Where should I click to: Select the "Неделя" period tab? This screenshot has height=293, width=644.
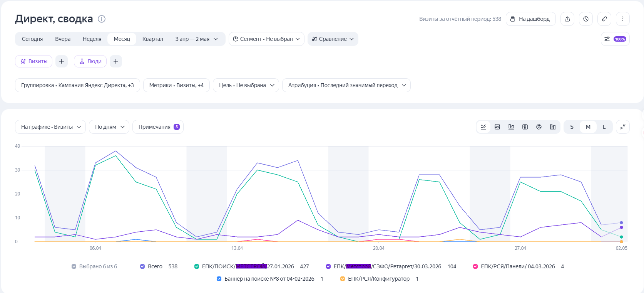(x=92, y=39)
